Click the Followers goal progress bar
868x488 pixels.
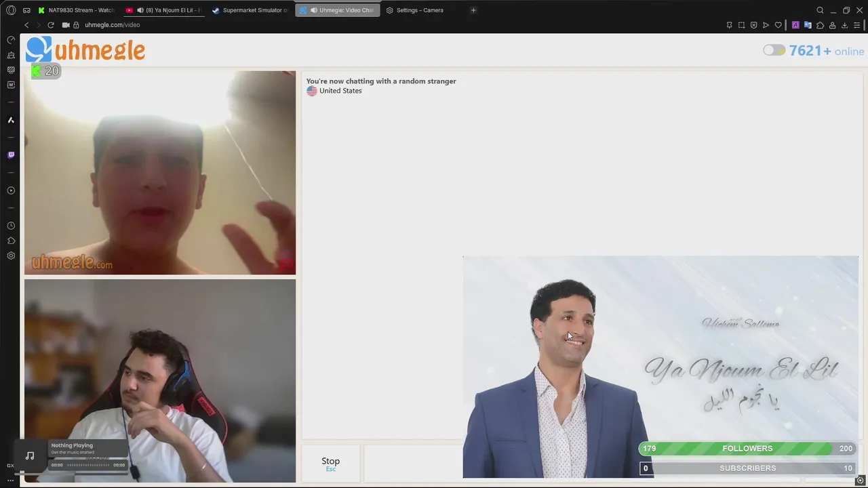(747, 449)
